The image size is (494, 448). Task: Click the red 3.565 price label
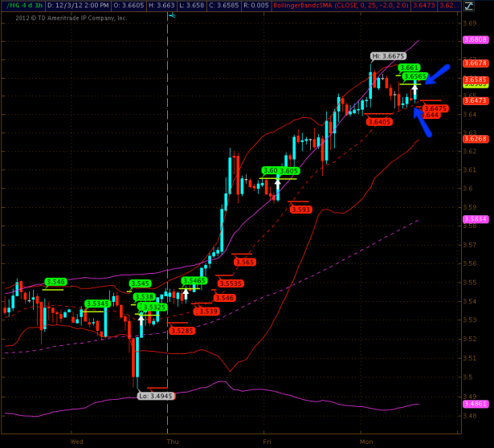click(x=245, y=262)
